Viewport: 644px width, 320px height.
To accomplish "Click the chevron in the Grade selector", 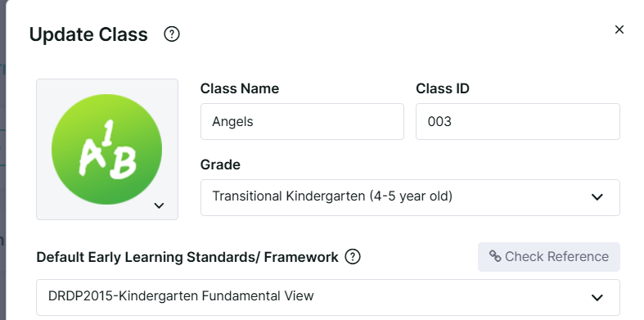I will coord(597,197).
